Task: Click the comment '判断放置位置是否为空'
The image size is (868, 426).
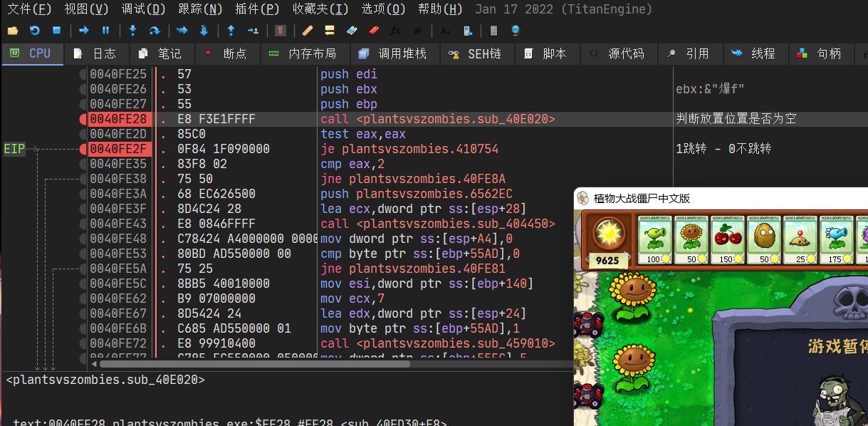Action: [x=736, y=119]
